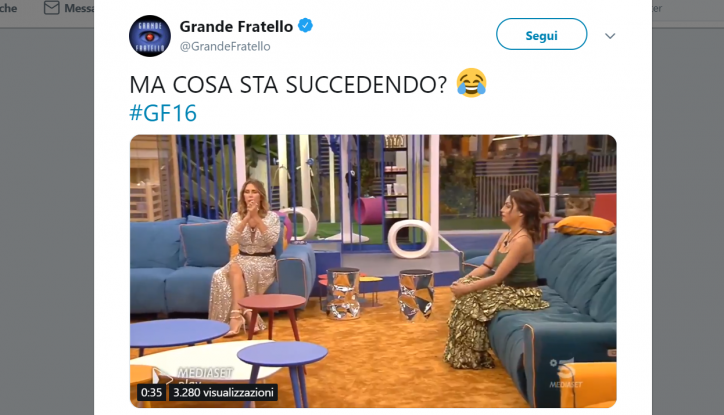Click the 0:35 video duration label
Image resolution: width=724 pixels, height=415 pixels.
pyautogui.click(x=151, y=392)
